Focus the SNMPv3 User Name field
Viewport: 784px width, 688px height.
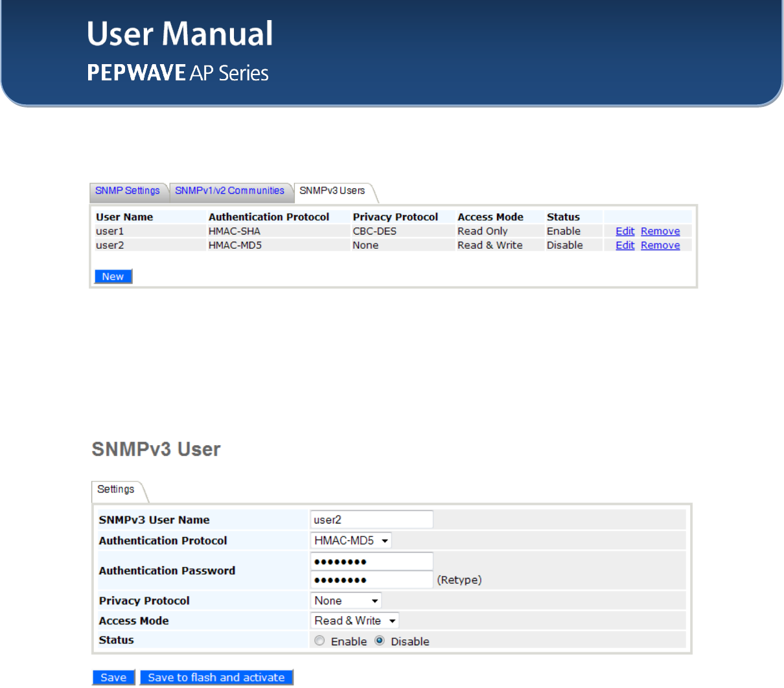pos(371,520)
